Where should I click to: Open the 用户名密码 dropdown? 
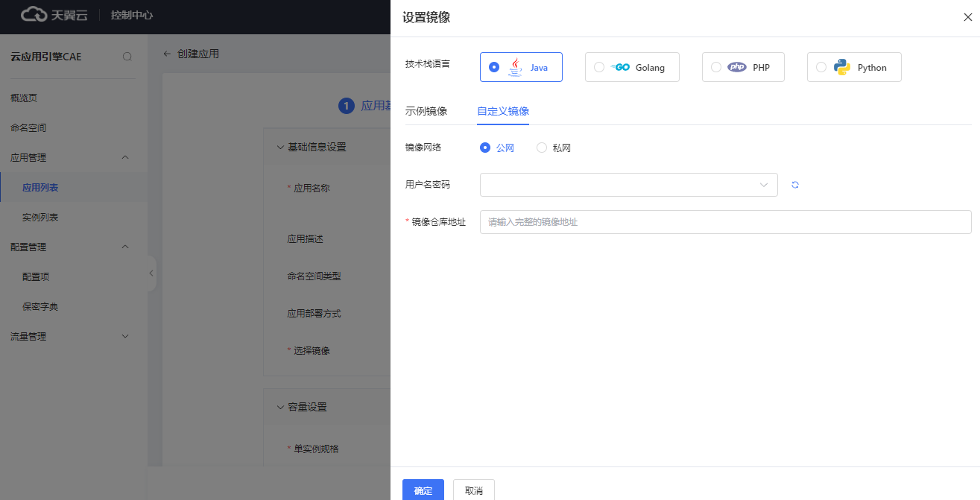(x=628, y=185)
